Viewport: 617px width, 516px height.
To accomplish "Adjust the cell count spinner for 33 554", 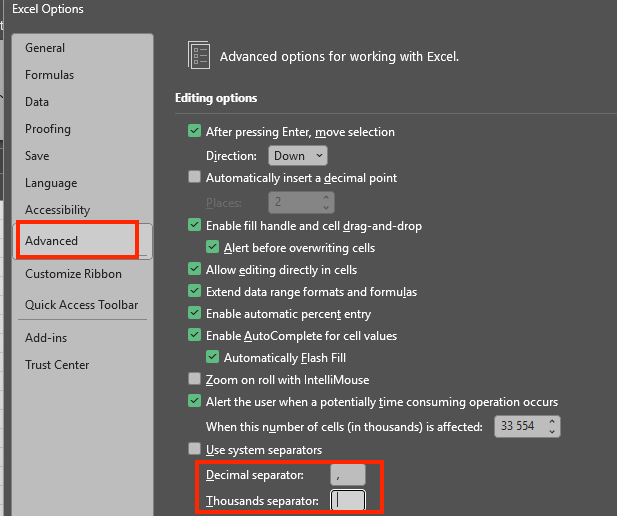I will pyautogui.click(x=552, y=427).
